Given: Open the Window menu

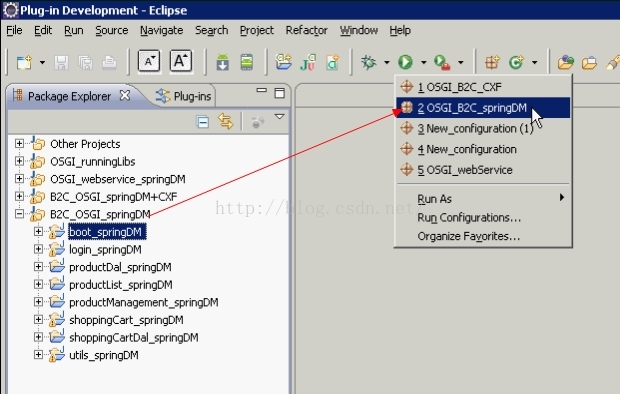Looking at the screenshot, I should (359, 30).
